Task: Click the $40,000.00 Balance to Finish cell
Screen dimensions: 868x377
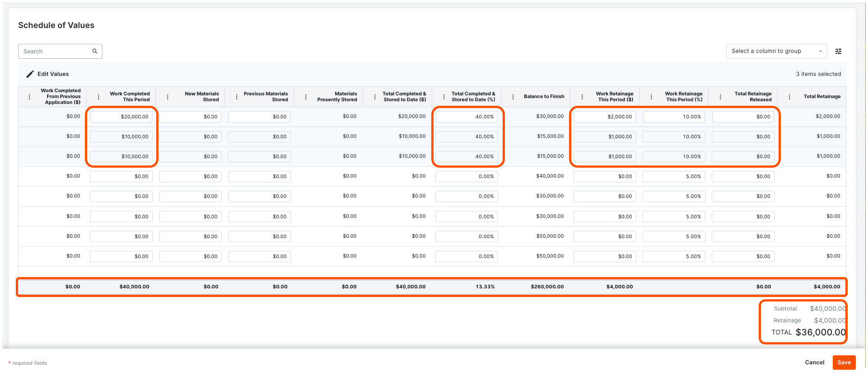Action: (550, 176)
